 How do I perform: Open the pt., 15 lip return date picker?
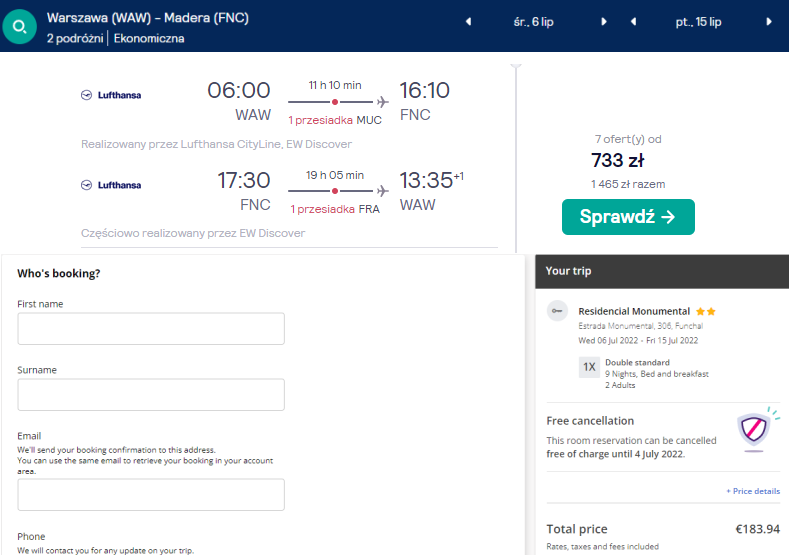click(x=701, y=22)
